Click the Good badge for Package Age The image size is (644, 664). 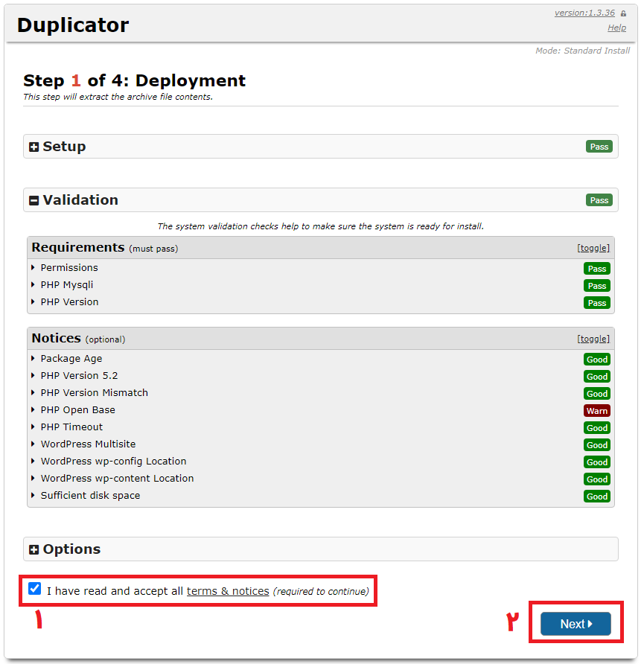point(596,360)
